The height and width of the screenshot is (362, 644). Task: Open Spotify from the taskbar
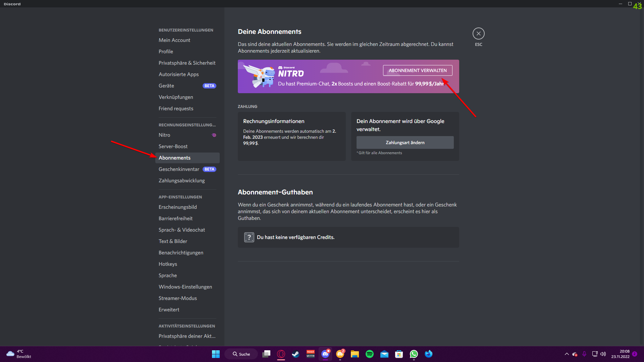pyautogui.click(x=369, y=354)
